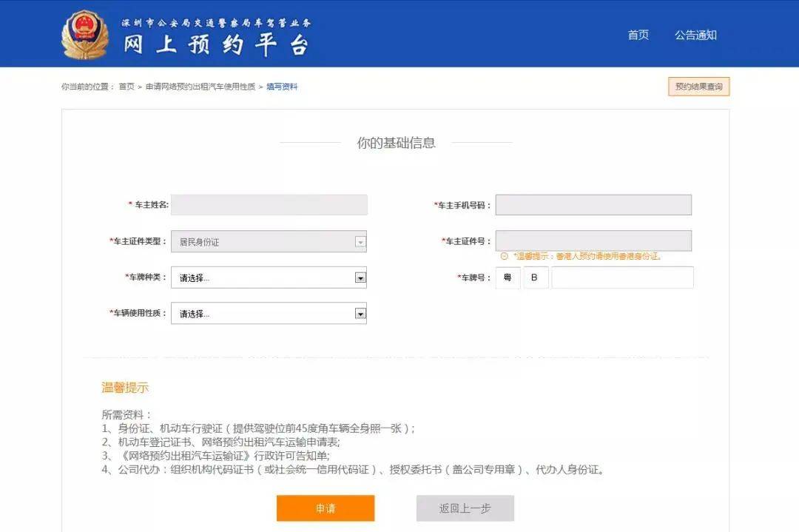The width and height of the screenshot is (799, 532).
Task: Click the 预约结果查询 button
Action: click(x=698, y=87)
